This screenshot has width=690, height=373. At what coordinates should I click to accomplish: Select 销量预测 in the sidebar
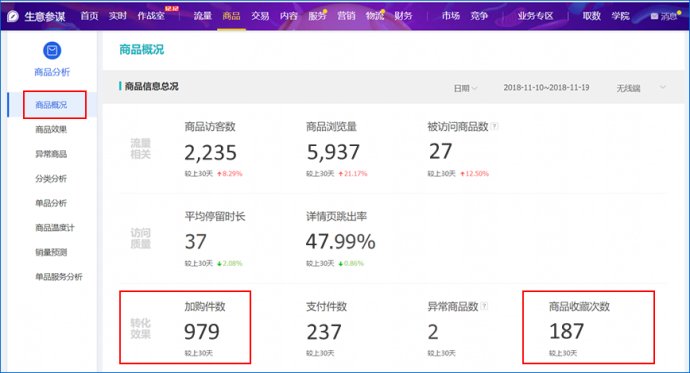(x=51, y=252)
